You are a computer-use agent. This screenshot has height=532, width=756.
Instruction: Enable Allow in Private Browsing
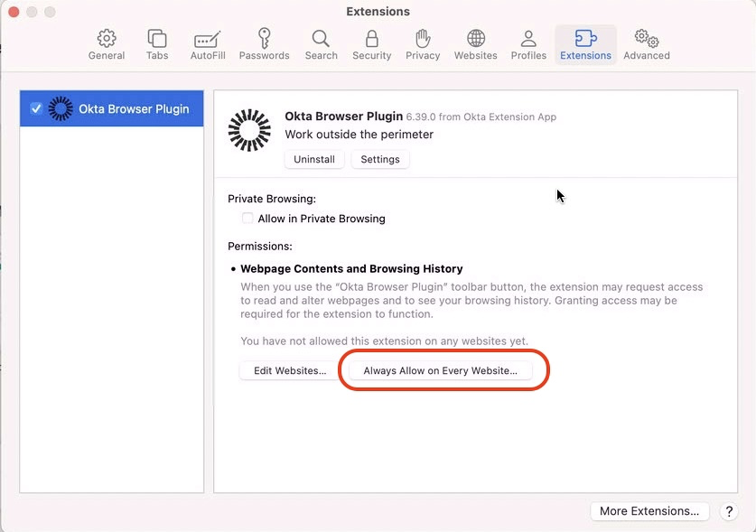click(247, 218)
